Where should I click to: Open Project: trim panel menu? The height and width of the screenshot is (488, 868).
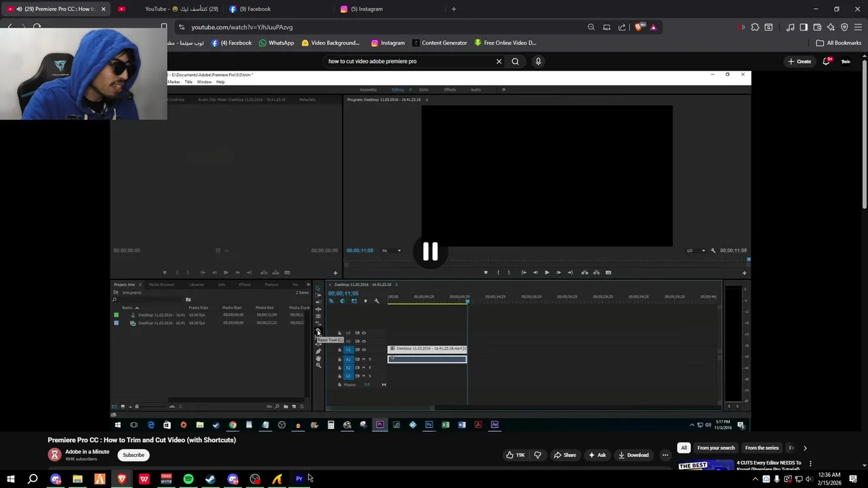coord(140,285)
